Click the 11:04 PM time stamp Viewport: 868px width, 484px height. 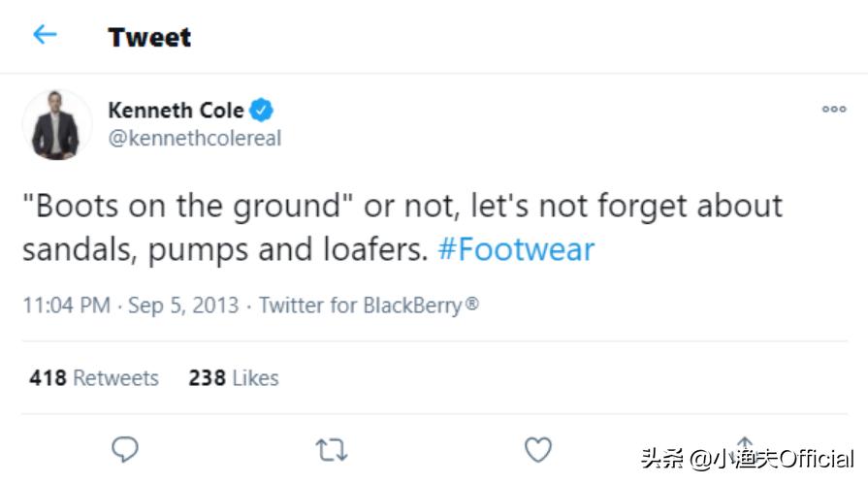[x=66, y=306]
